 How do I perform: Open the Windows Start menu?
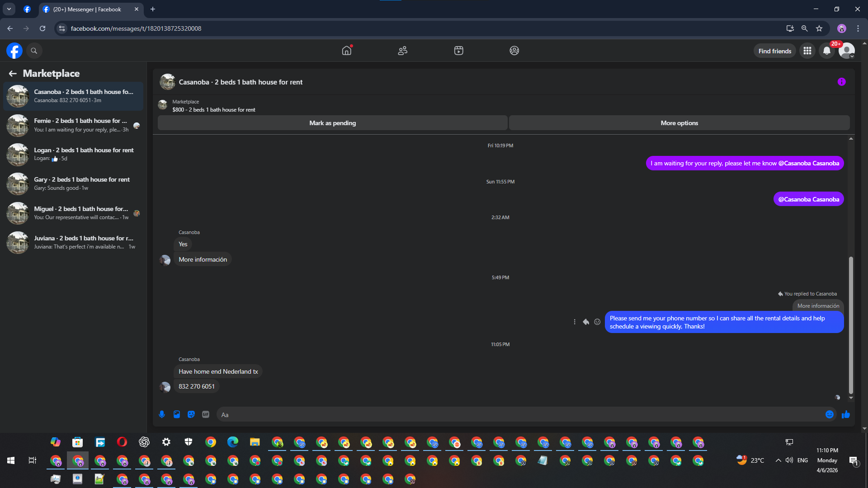click(11, 460)
